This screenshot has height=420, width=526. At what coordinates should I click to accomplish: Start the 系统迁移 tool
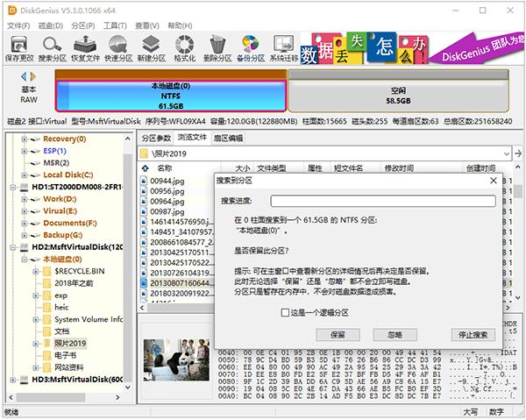click(x=284, y=49)
